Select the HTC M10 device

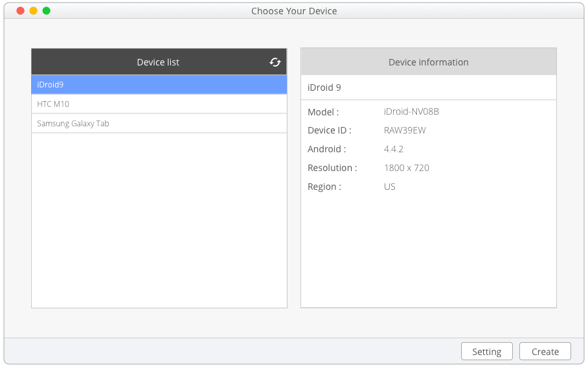[159, 104]
